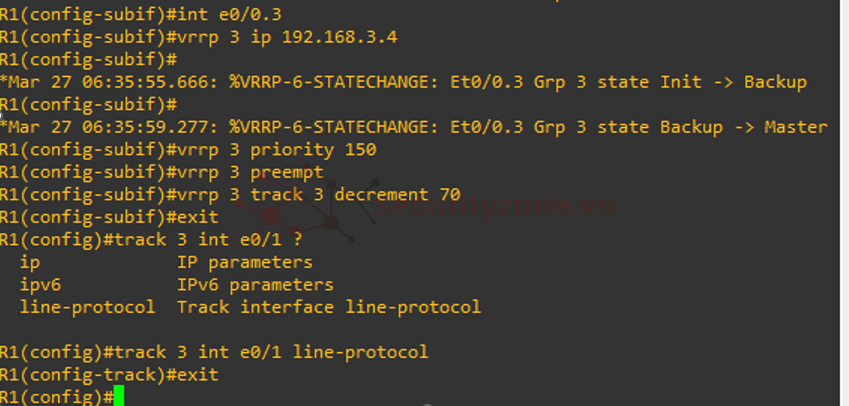Click the 'IPv6 parameters' description

pos(256,285)
